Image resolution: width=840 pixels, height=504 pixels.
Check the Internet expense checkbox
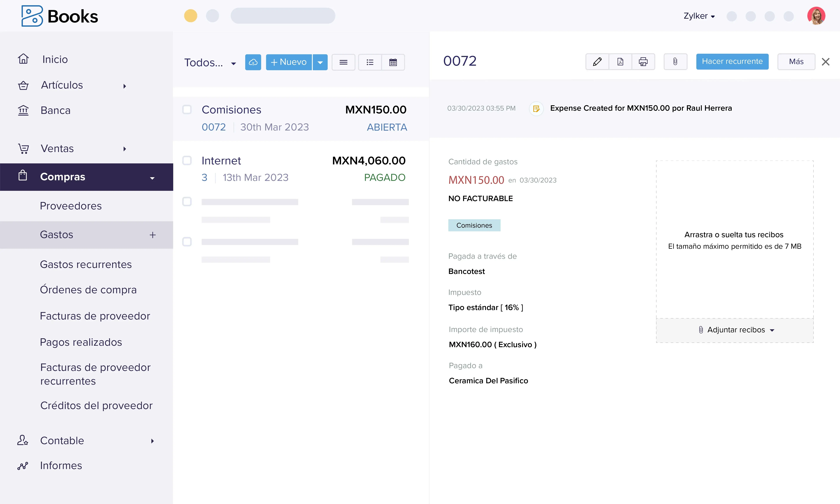tap(187, 160)
